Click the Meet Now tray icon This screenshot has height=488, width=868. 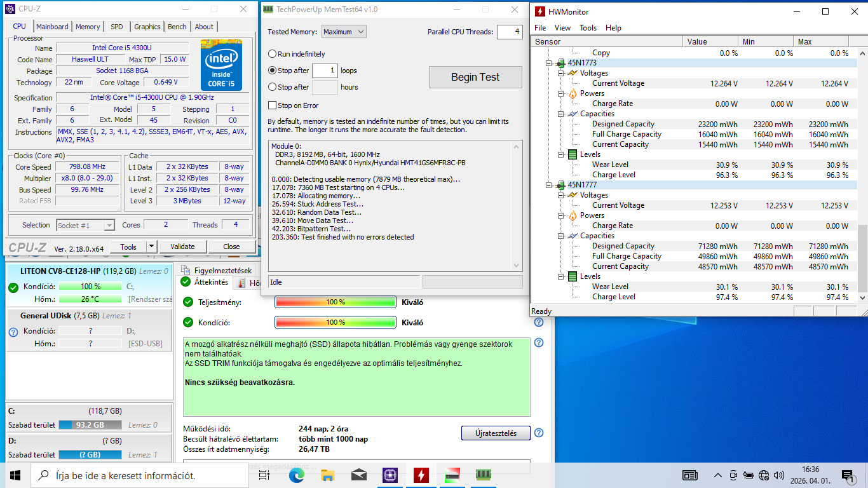tap(734, 475)
